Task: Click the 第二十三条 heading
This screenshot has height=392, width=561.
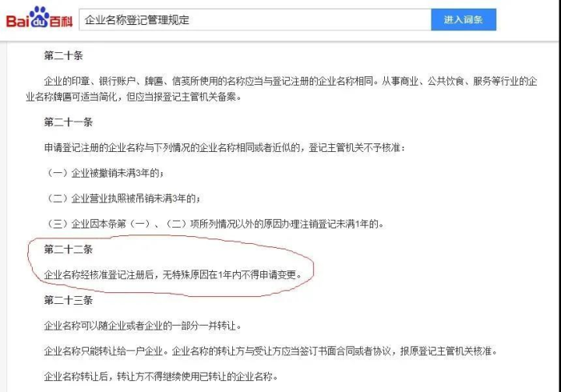Action: coord(68,300)
